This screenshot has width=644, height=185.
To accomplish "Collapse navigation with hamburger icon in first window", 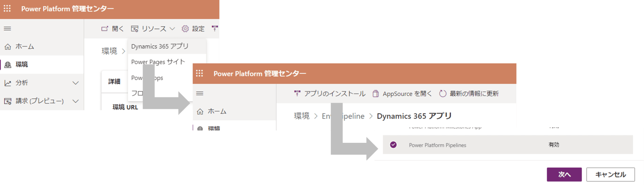I will [x=7, y=29].
